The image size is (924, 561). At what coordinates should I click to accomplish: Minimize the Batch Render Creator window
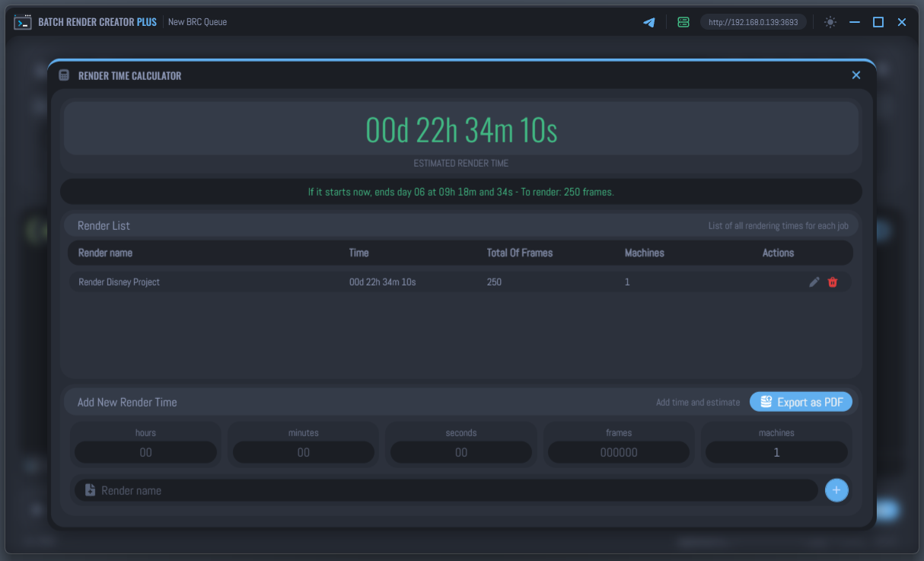click(855, 22)
